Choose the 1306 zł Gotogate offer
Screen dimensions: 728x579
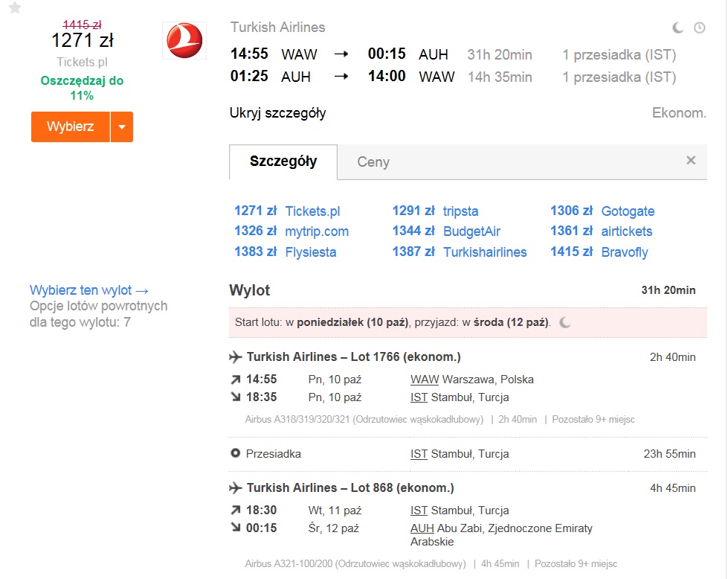(602, 211)
